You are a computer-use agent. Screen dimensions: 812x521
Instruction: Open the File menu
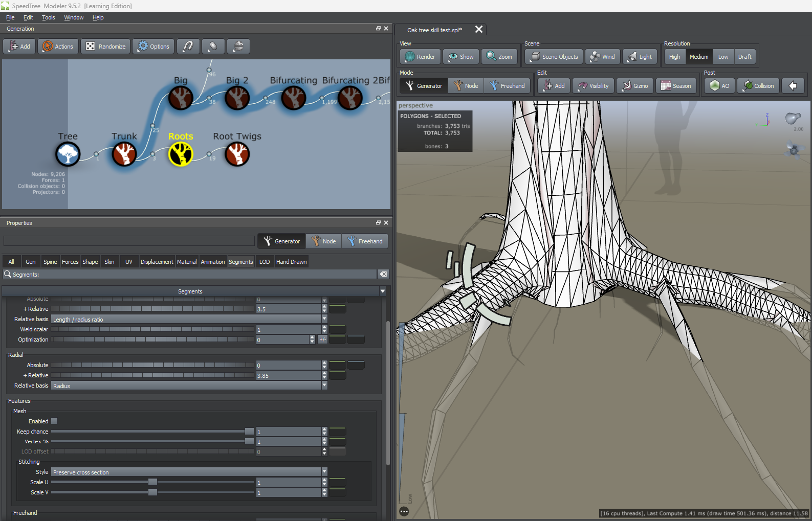click(x=10, y=17)
